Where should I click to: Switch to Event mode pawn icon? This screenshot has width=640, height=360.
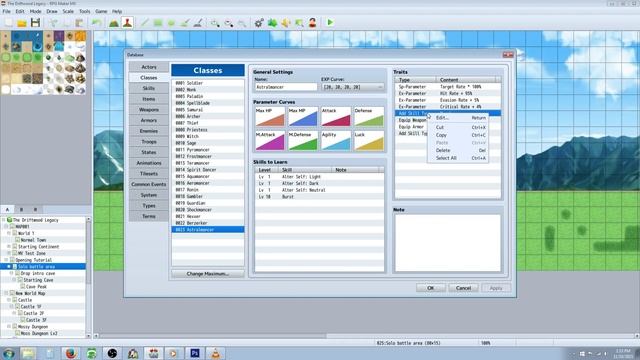tap(127, 23)
